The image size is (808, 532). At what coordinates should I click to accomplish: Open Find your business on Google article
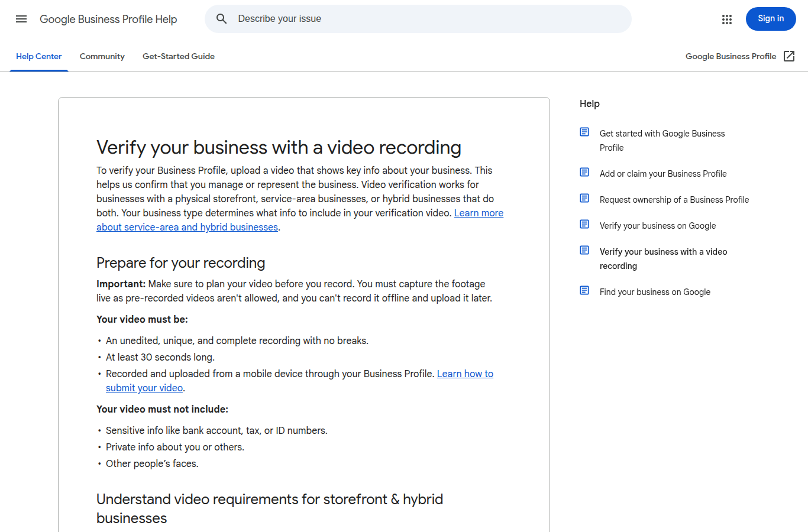tap(655, 292)
